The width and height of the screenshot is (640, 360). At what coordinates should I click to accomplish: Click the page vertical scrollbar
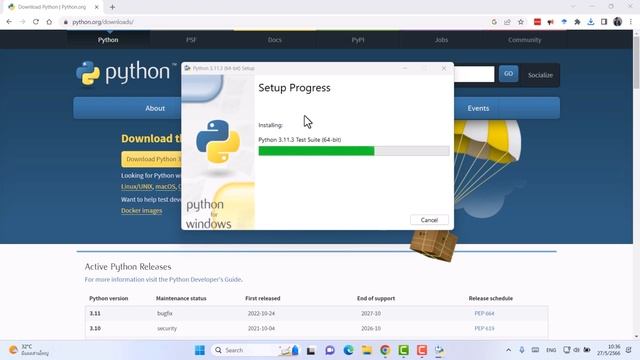(636, 62)
